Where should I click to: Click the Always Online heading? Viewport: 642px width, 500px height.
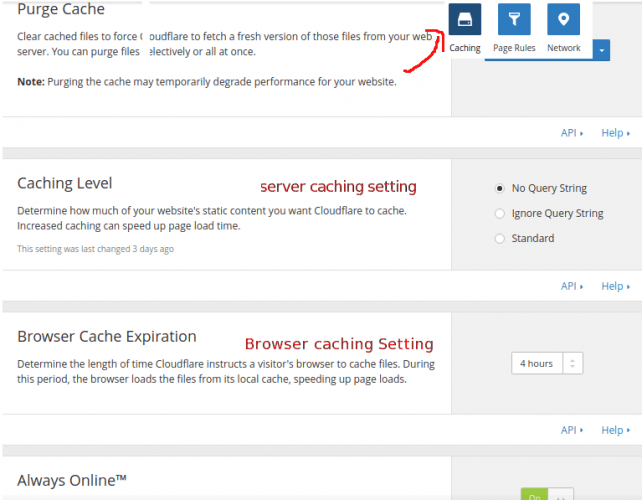pos(72,480)
